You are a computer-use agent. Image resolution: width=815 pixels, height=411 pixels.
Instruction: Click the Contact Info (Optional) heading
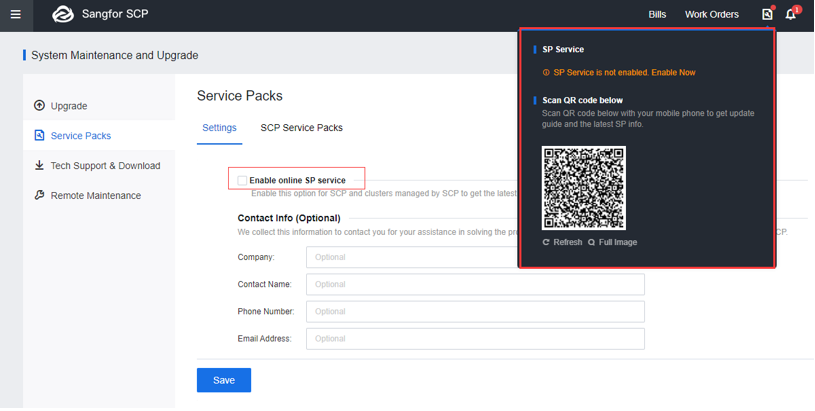[x=289, y=218]
